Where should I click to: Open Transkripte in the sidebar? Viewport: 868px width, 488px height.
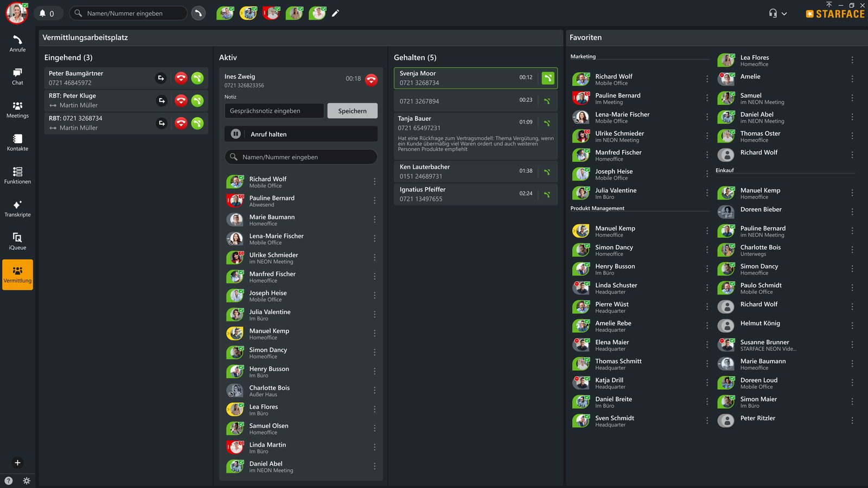[17, 209]
